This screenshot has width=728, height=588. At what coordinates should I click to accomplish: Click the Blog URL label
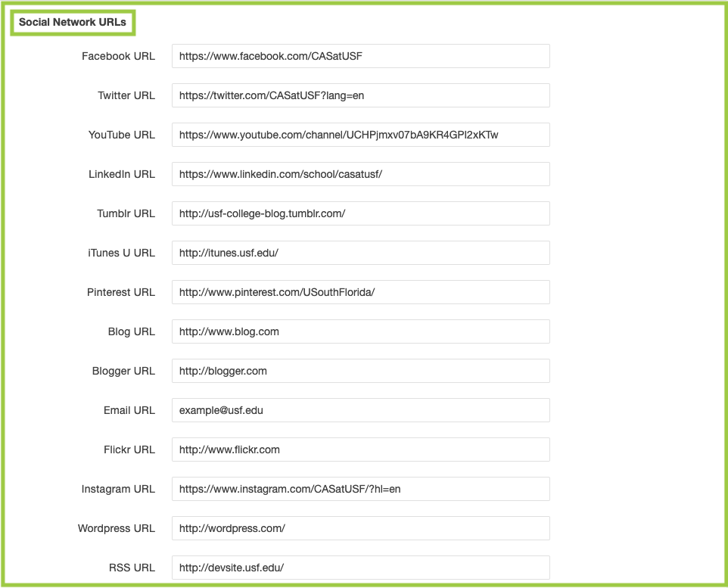[x=132, y=331]
